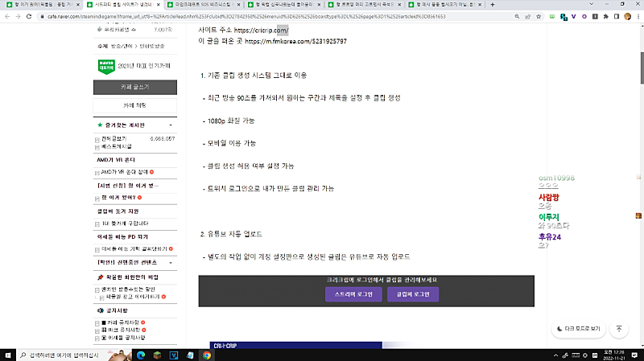This screenshot has width=644, height=361.
Task: Open the notification center icon
Action: 634,355
